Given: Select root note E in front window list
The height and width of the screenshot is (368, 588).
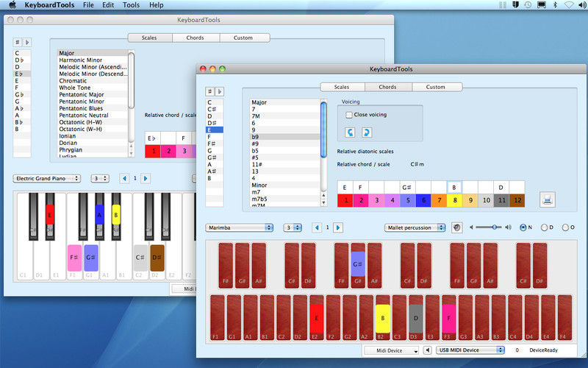Looking at the screenshot, I should tap(215, 130).
